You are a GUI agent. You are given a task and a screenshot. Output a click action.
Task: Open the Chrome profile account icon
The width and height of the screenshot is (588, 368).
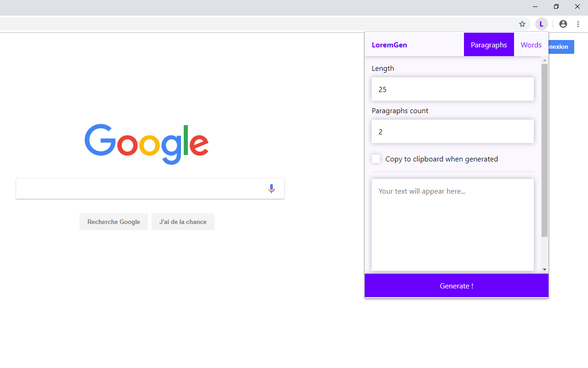563,24
